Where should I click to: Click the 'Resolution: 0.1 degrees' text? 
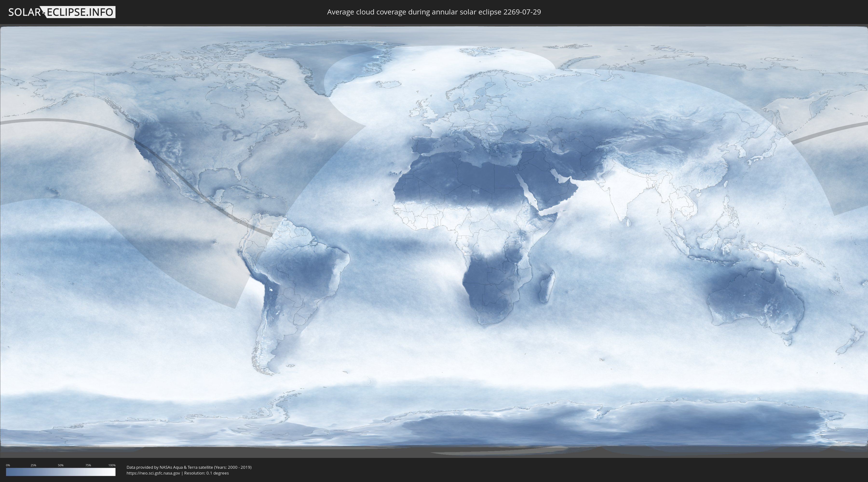(x=206, y=473)
